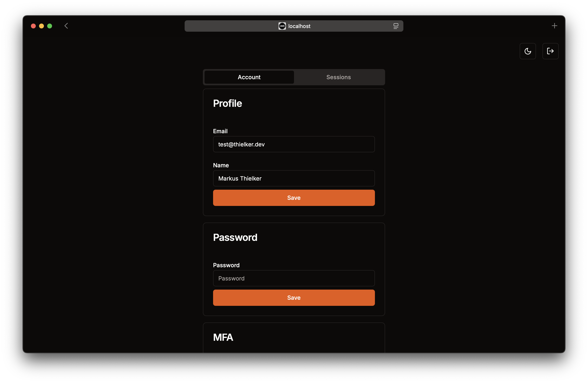588x383 pixels.
Task: Click the Password input field
Action: point(294,278)
